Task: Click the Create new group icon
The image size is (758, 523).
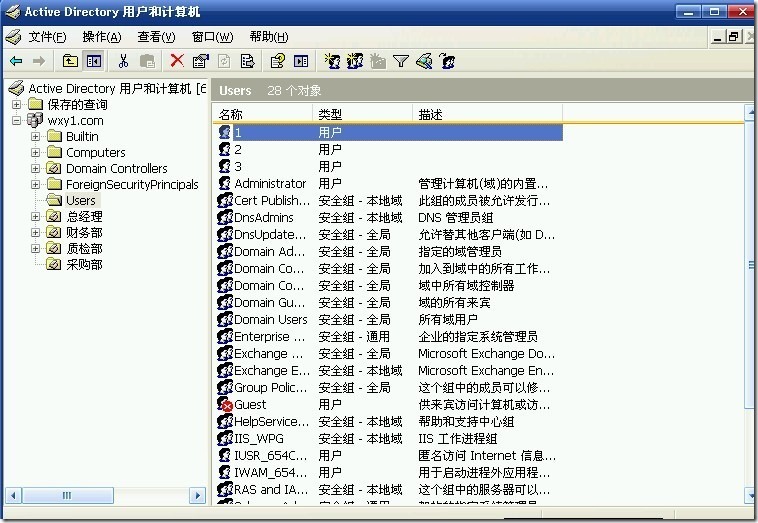Action: click(x=354, y=61)
